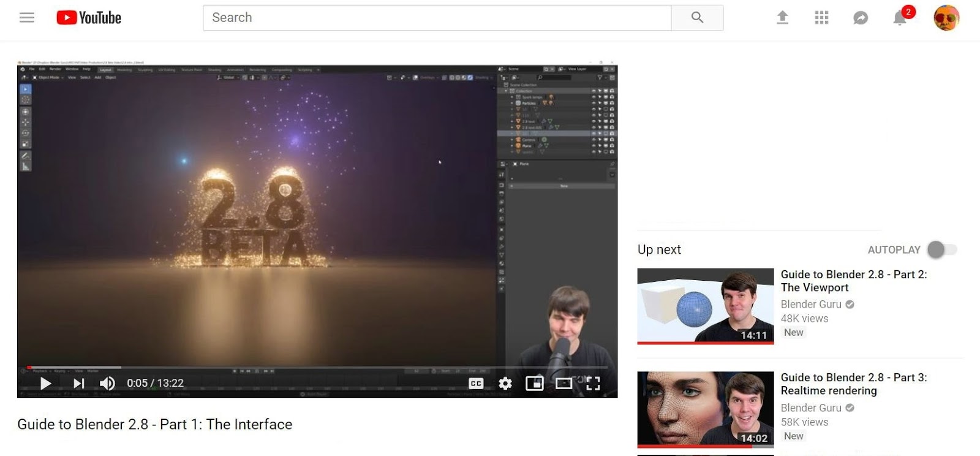
Task: Open the account avatar menu
Action: (x=946, y=18)
